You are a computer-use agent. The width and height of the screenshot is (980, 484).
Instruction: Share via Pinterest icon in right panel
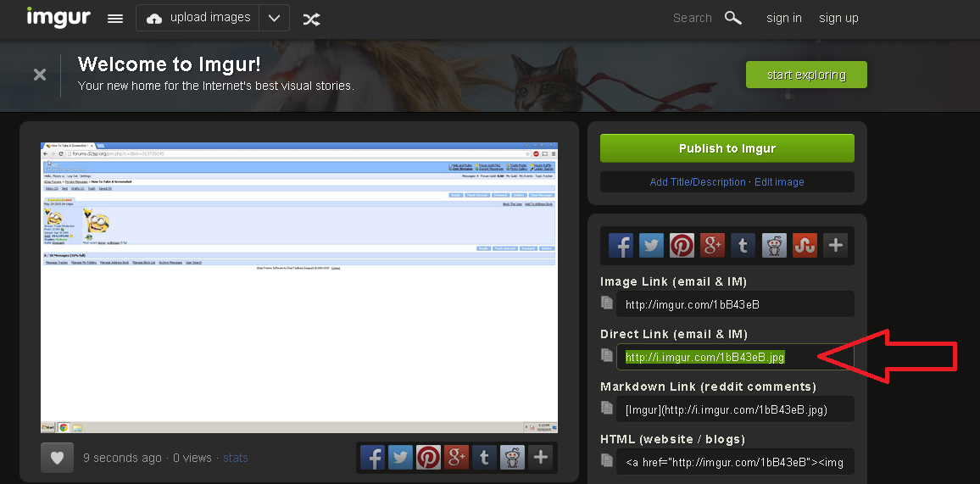[x=682, y=246]
